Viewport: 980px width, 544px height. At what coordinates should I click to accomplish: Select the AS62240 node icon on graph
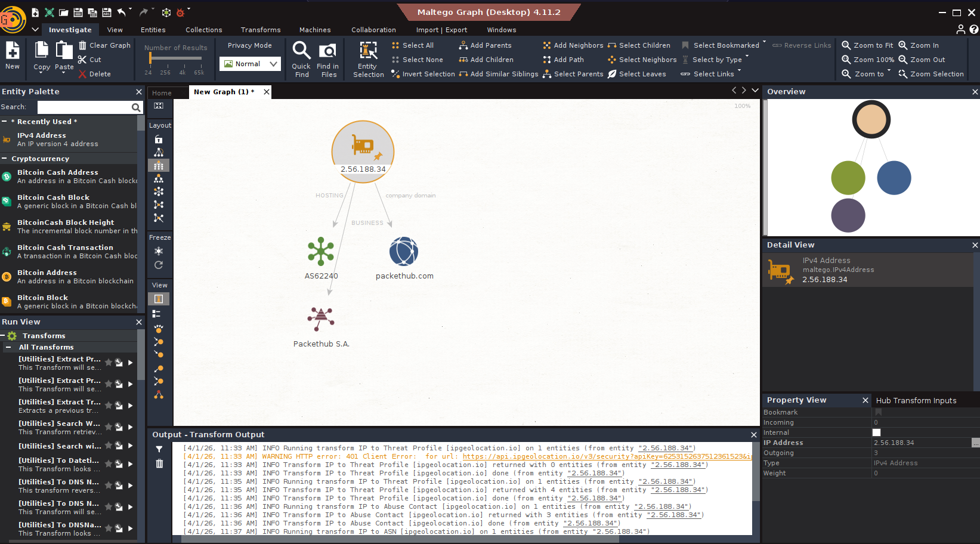pyautogui.click(x=321, y=251)
